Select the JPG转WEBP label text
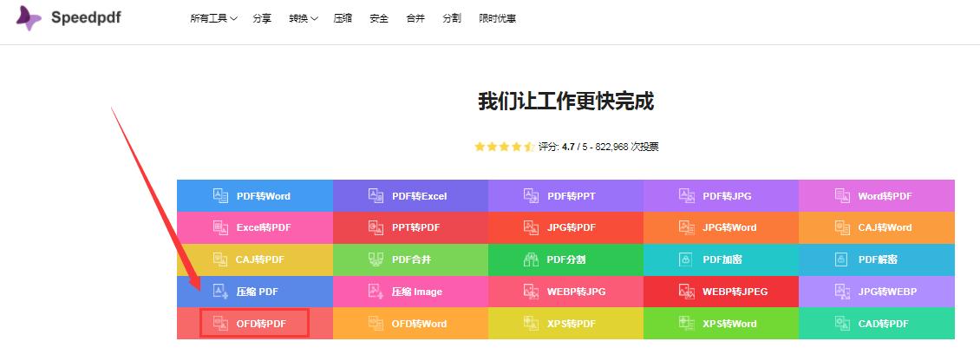This screenshot has width=980, height=348. tap(887, 291)
